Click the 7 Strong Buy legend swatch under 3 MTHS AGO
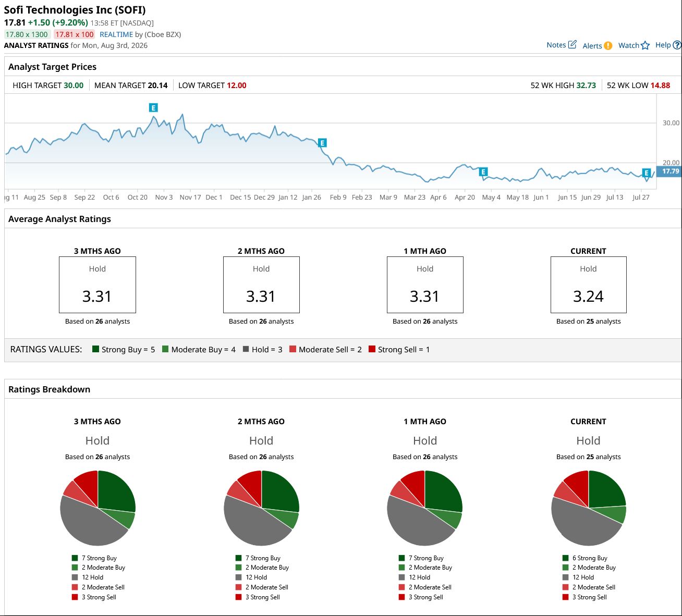 pyautogui.click(x=75, y=558)
